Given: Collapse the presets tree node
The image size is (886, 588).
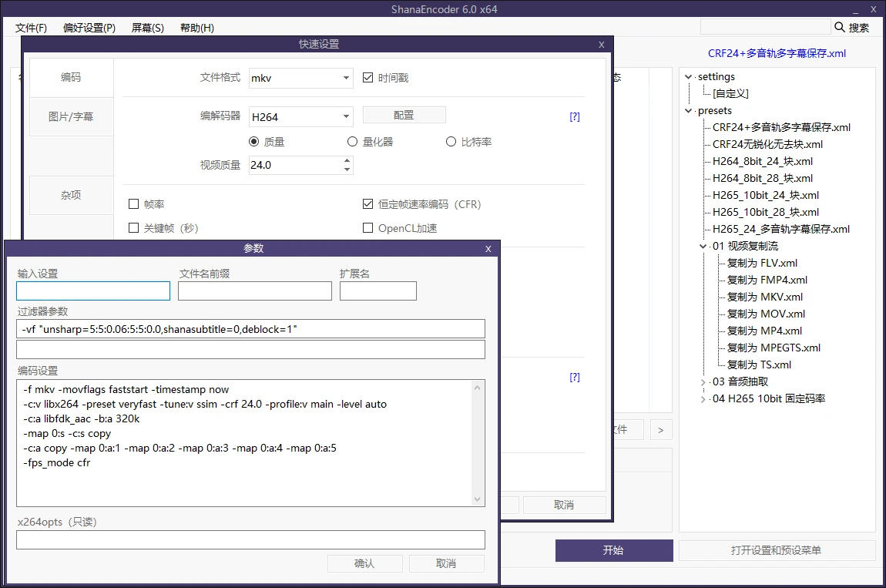Looking at the screenshot, I should (x=688, y=111).
